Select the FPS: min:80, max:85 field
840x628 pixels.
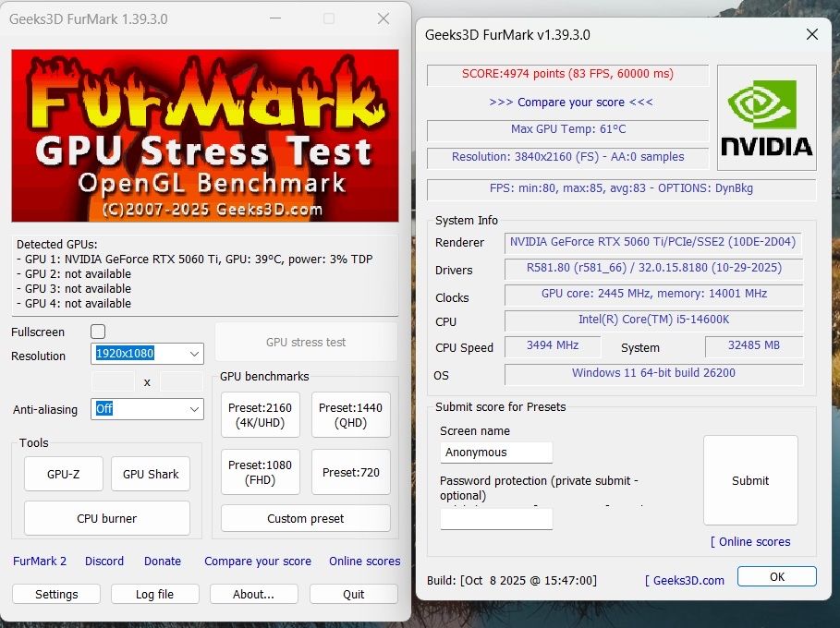[x=621, y=188]
